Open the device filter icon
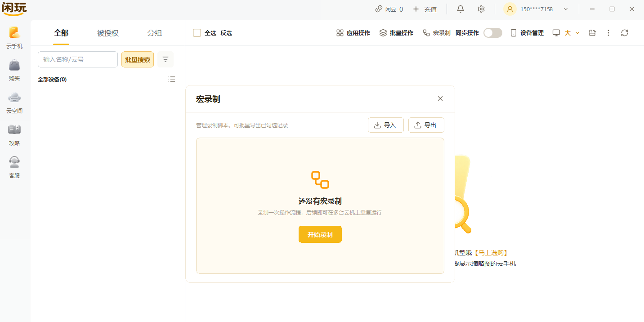 click(x=165, y=59)
